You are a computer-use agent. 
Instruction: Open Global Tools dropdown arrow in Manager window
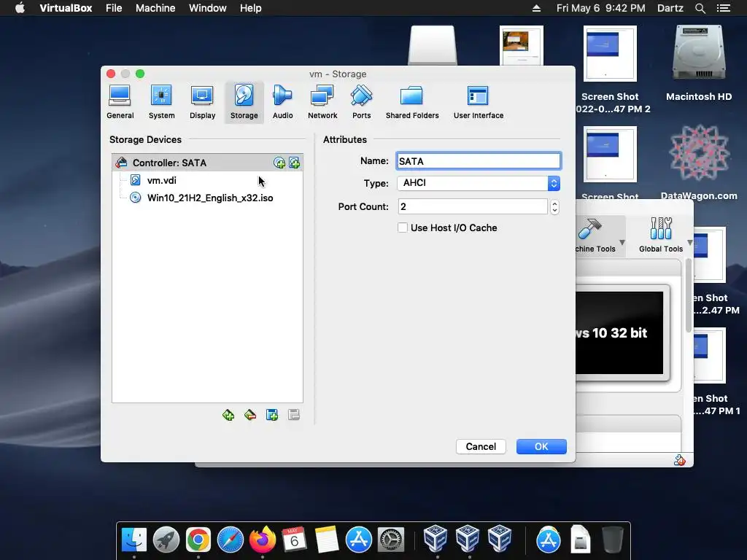coord(690,242)
